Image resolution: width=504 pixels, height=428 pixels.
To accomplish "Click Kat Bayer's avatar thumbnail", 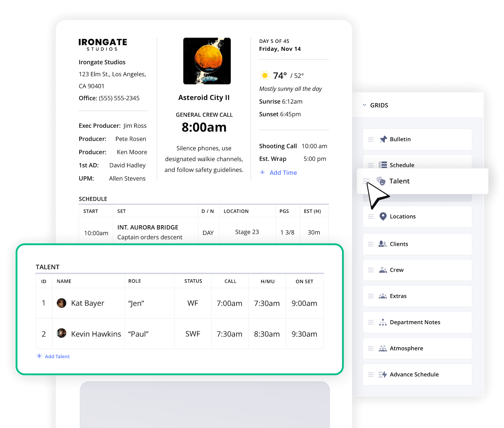I will (61, 303).
